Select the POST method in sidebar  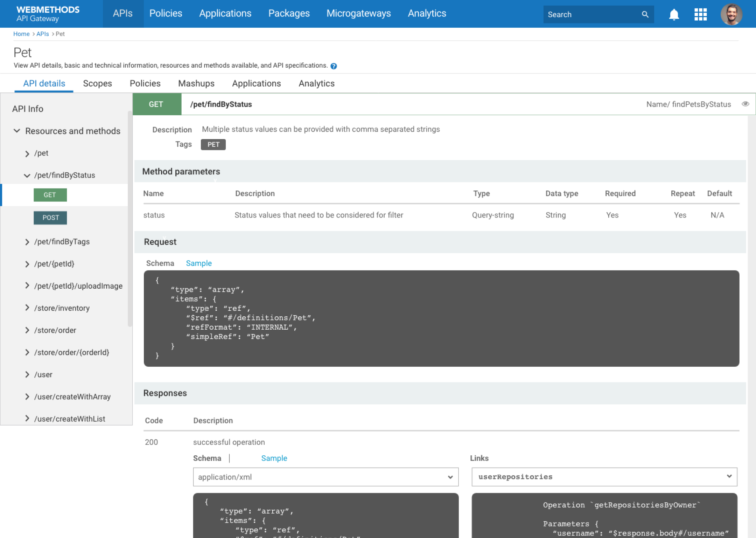click(50, 218)
